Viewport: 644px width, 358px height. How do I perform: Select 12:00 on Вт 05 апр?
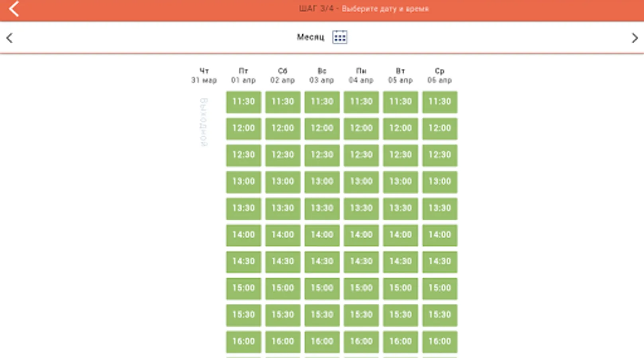400,128
